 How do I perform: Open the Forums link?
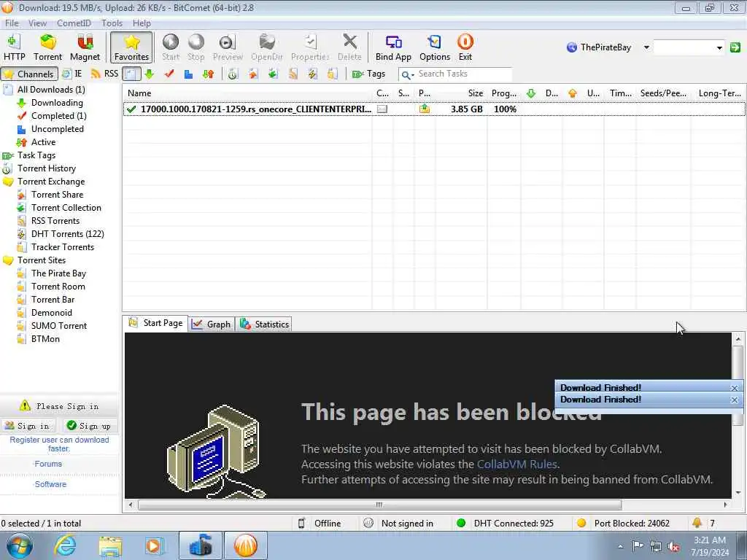point(48,464)
